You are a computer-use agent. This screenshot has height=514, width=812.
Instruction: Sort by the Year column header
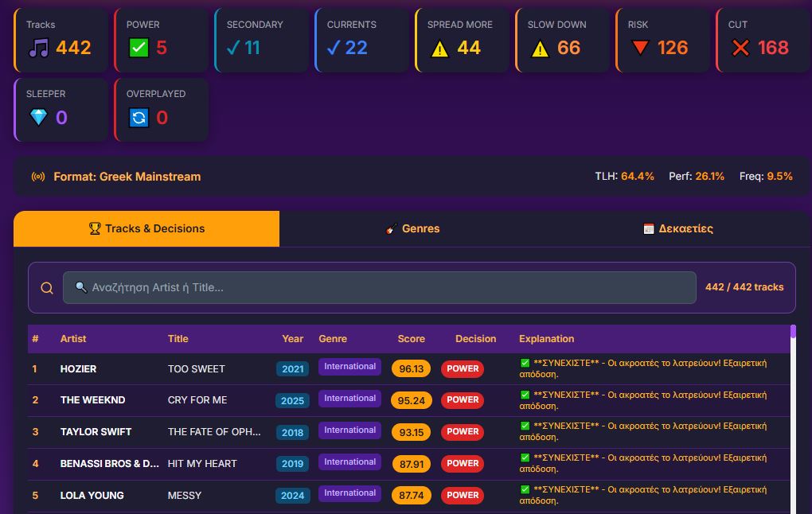pos(293,338)
